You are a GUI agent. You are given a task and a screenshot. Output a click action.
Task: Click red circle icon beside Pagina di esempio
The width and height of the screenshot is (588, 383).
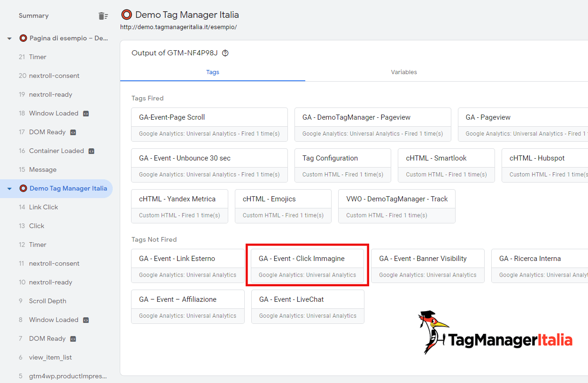pyautogui.click(x=23, y=38)
